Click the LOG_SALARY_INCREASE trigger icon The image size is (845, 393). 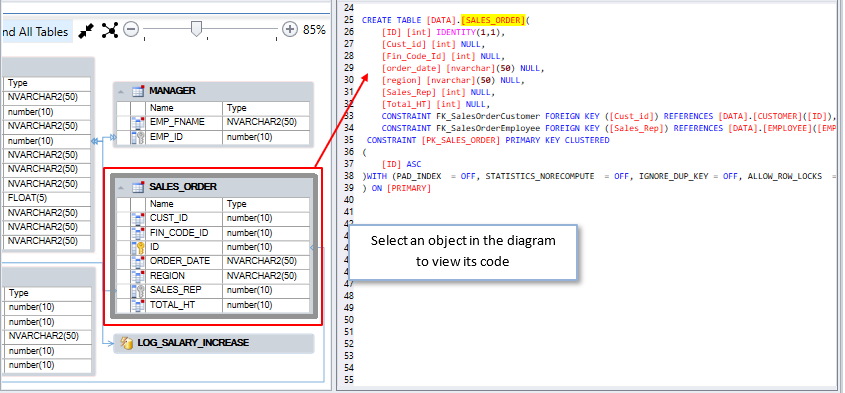click(127, 343)
